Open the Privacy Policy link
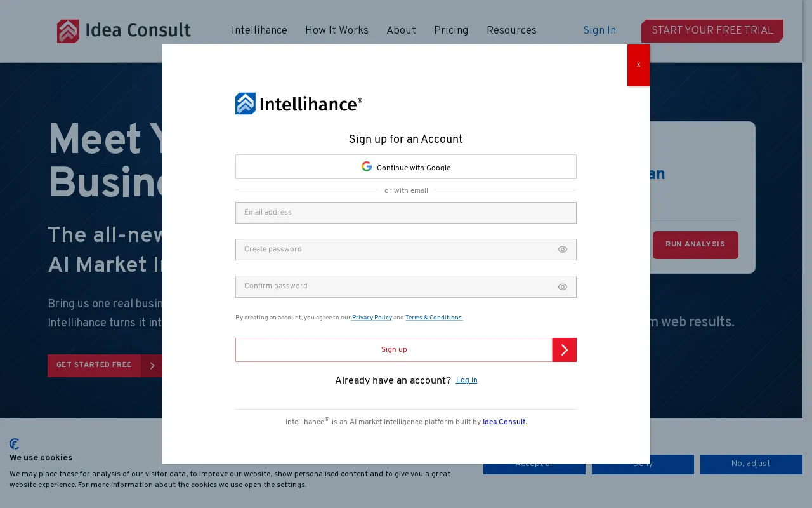This screenshot has width=812, height=508. (x=372, y=317)
